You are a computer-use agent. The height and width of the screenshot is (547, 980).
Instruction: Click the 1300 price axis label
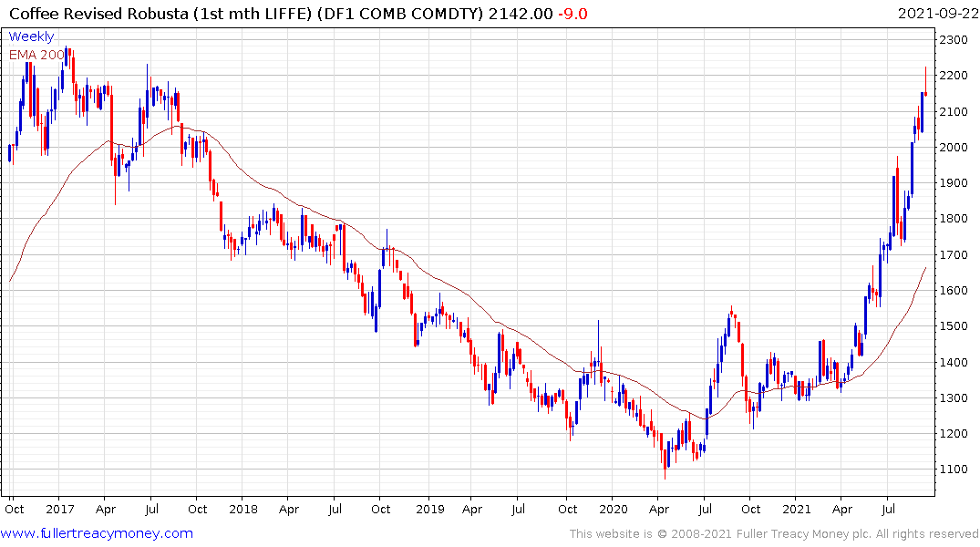click(x=954, y=398)
